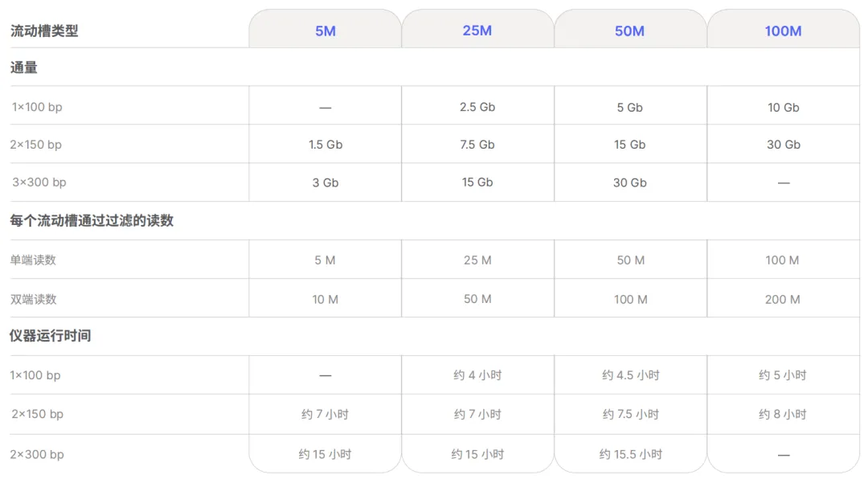
Task: Choose the 50M flow cell header
Action: 630,31
